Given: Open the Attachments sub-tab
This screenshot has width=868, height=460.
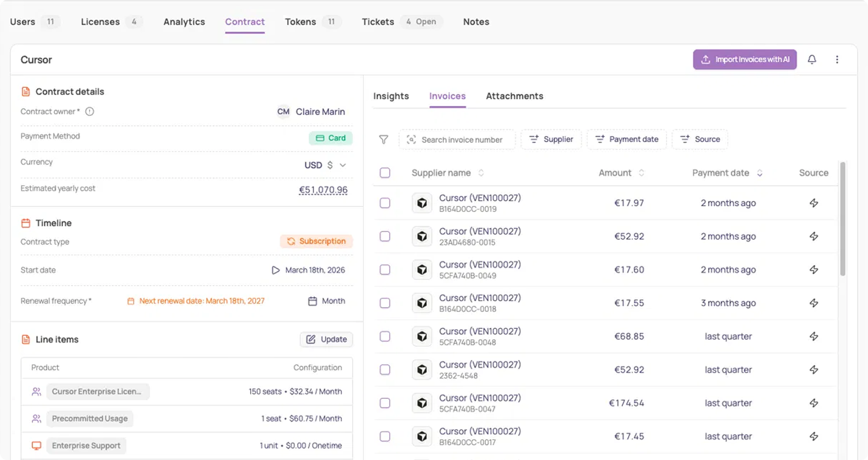Looking at the screenshot, I should [515, 96].
